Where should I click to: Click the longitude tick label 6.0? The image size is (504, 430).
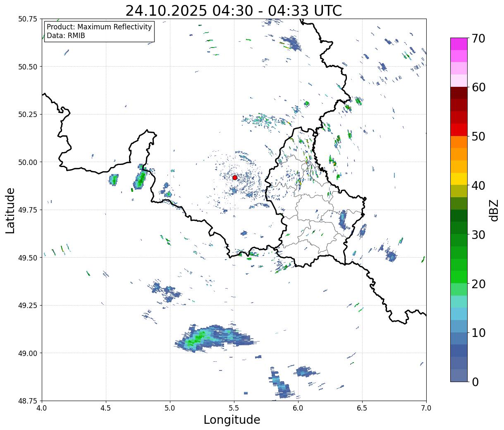pyautogui.click(x=298, y=408)
